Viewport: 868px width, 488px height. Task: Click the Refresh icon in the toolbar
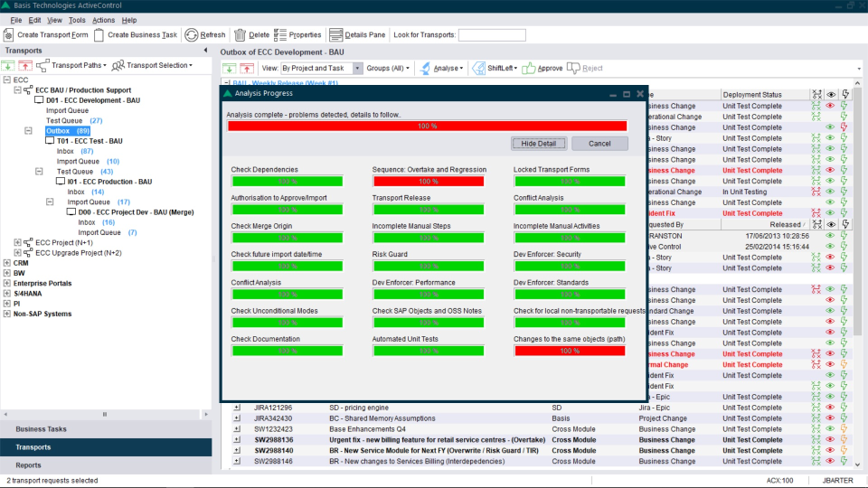192,35
